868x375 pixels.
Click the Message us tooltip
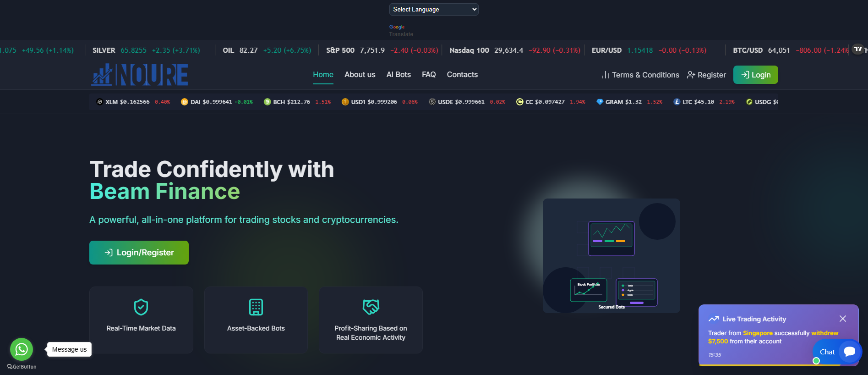[x=69, y=349]
